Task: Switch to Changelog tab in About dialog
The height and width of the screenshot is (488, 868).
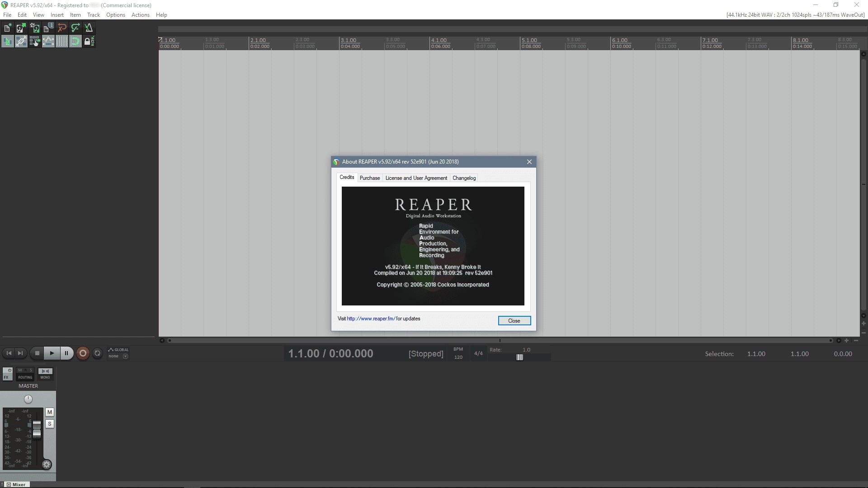Action: pyautogui.click(x=464, y=178)
